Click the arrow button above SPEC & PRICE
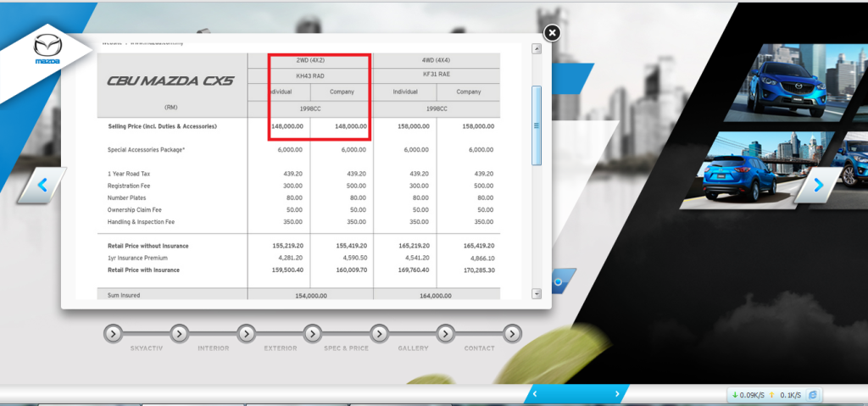The image size is (868, 406). point(313,333)
